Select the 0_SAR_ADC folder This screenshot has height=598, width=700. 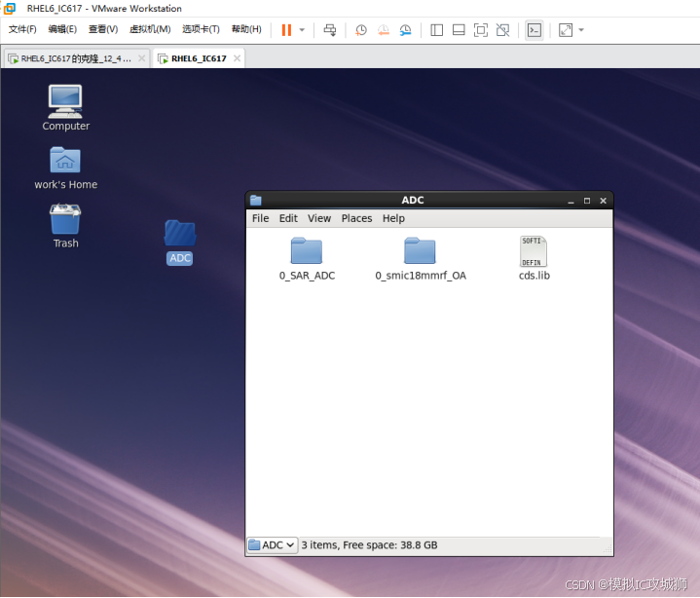307,259
